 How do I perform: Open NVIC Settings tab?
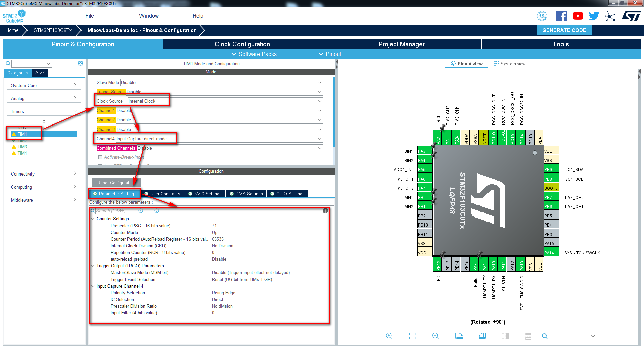205,194
